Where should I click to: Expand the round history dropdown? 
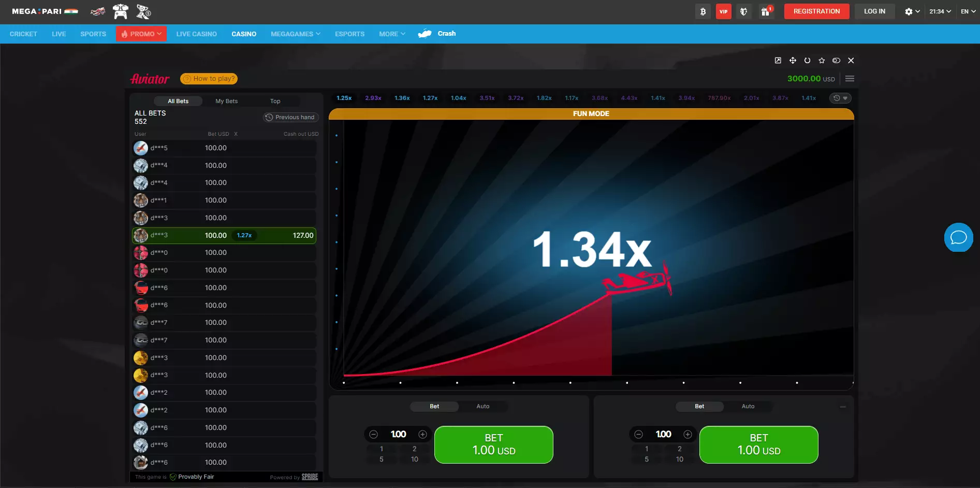coord(840,98)
